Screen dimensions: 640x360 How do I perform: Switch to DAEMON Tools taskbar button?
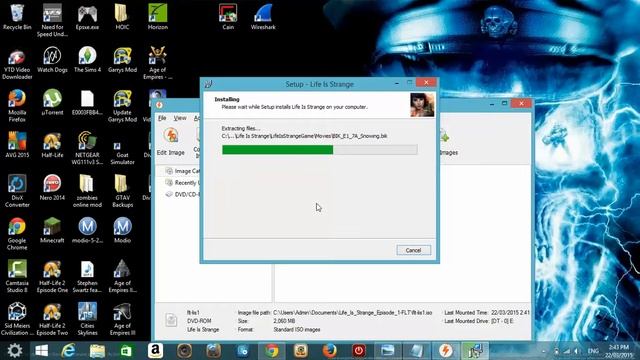coord(446,351)
